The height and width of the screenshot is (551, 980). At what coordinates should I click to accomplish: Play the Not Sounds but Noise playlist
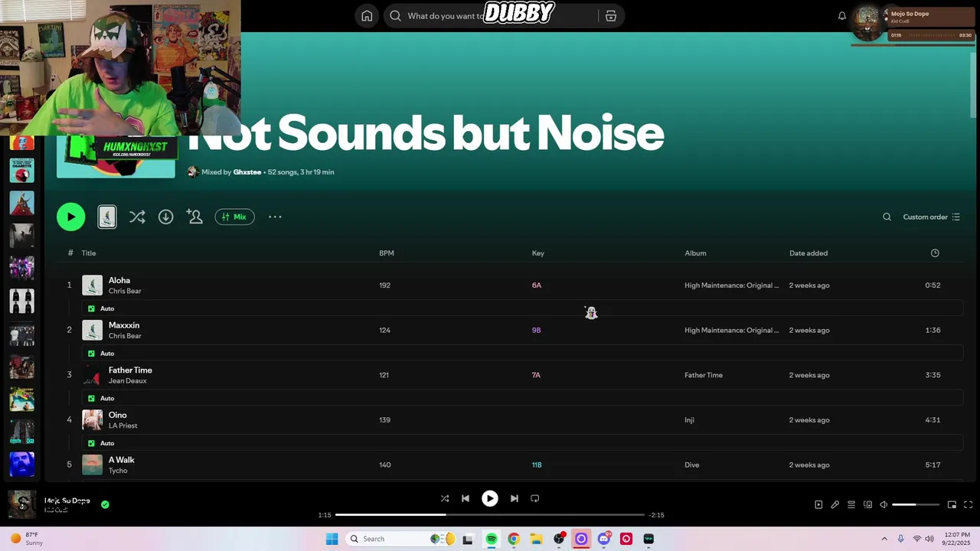coord(70,217)
